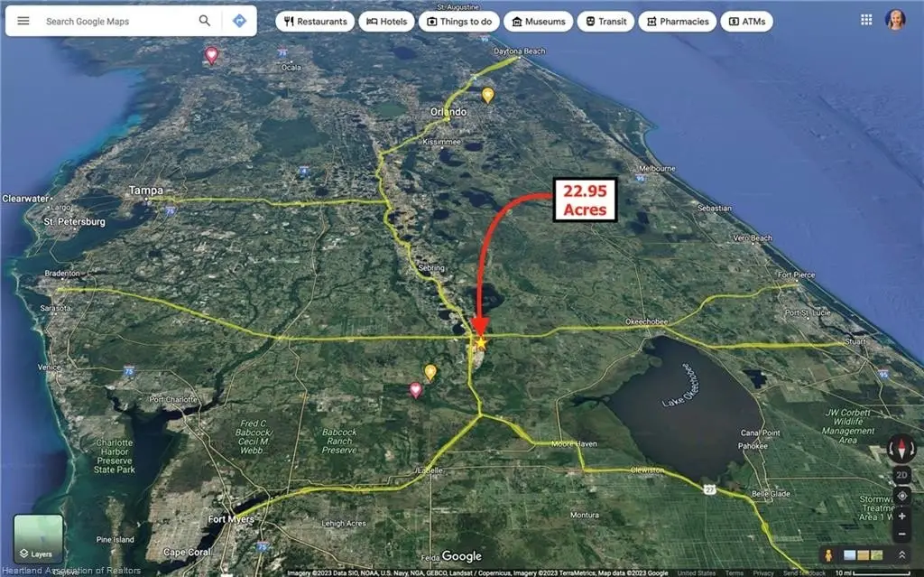This screenshot has width=924, height=577.
Task: Center map on my location
Action: point(901,496)
